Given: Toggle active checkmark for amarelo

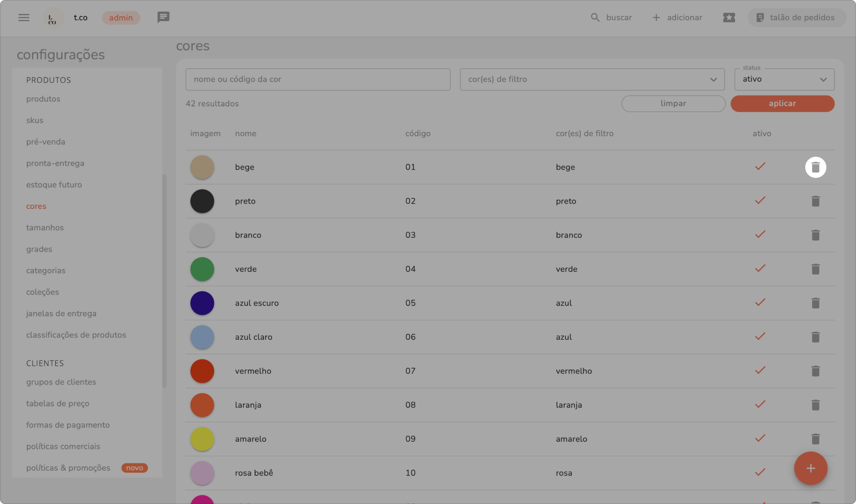Looking at the screenshot, I should click(760, 439).
